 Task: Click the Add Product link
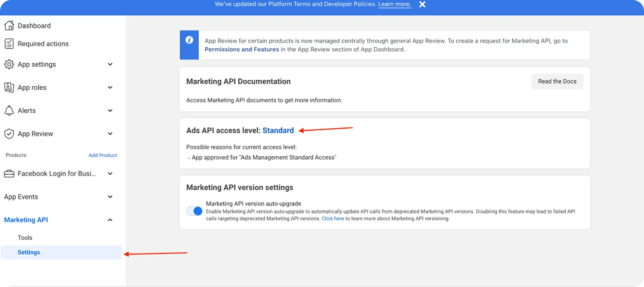(103, 155)
